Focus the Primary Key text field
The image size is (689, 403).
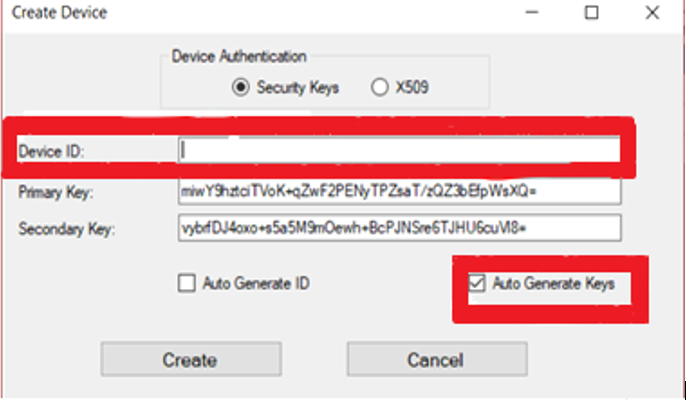399,191
